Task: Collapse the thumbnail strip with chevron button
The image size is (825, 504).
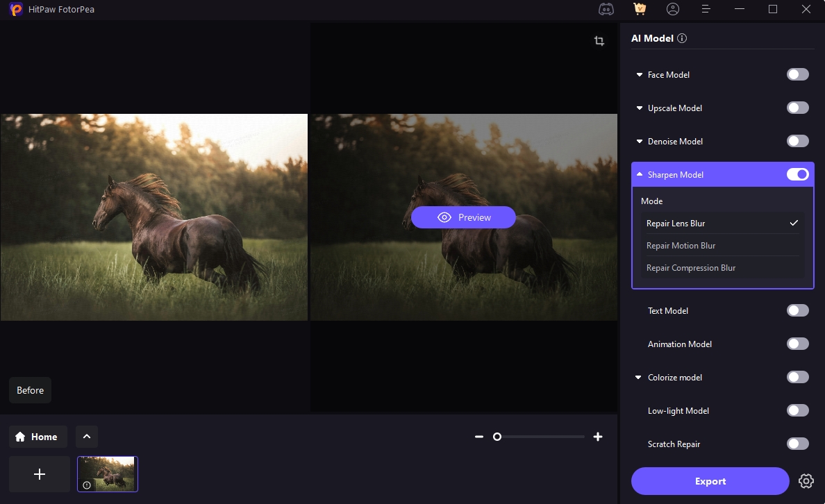Action: tap(87, 436)
